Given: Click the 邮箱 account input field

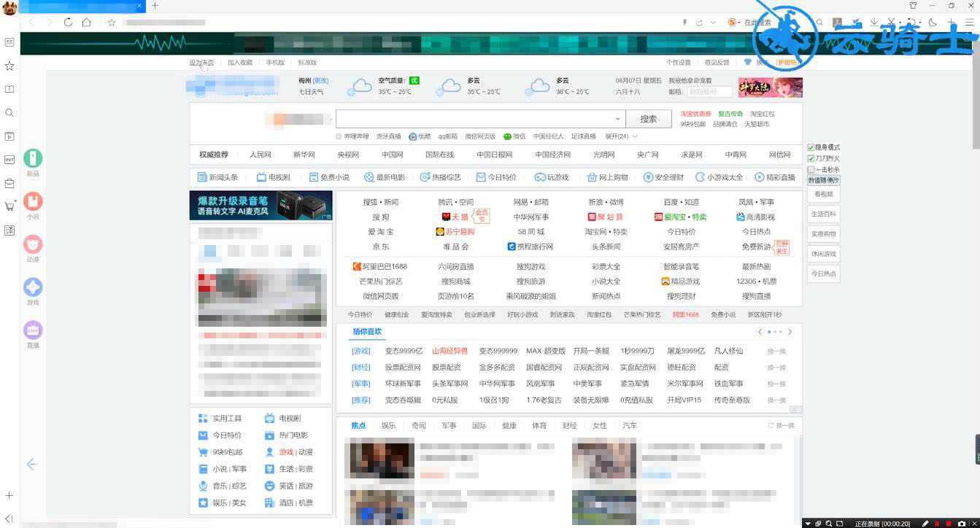Looking at the screenshot, I should tap(709, 92).
